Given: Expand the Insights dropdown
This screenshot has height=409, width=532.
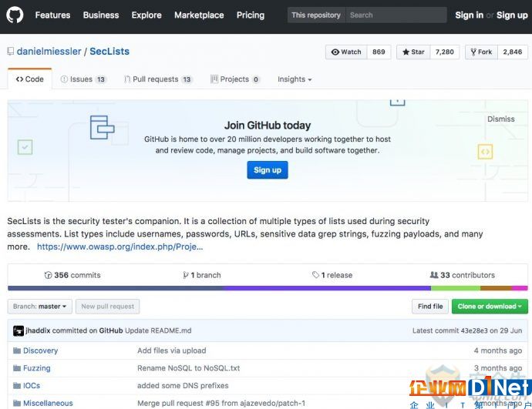Looking at the screenshot, I should [295, 79].
